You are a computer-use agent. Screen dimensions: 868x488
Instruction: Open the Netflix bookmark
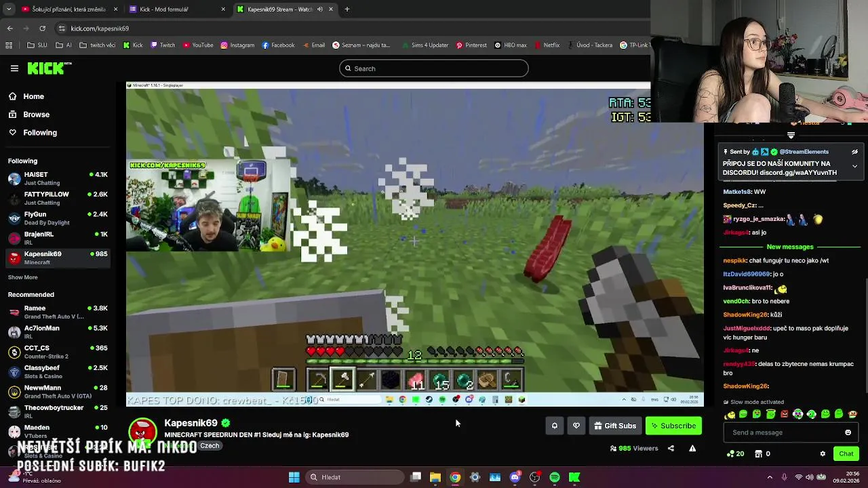point(547,45)
